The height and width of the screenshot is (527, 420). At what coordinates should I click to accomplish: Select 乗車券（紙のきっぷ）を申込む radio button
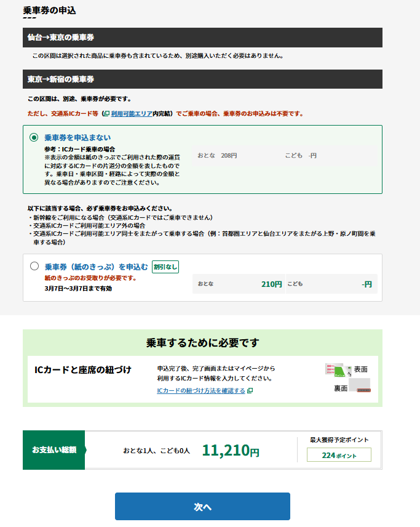[34, 267]
